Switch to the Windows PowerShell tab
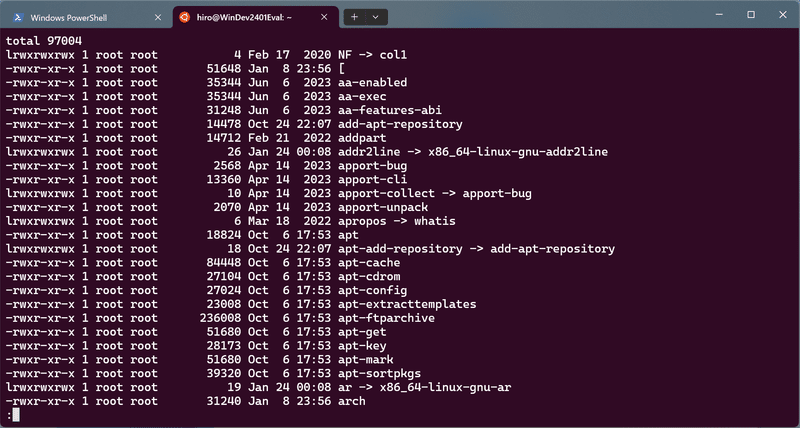This screenshot has width=800, height=428. pyautogui.click(x=85, y=17)
